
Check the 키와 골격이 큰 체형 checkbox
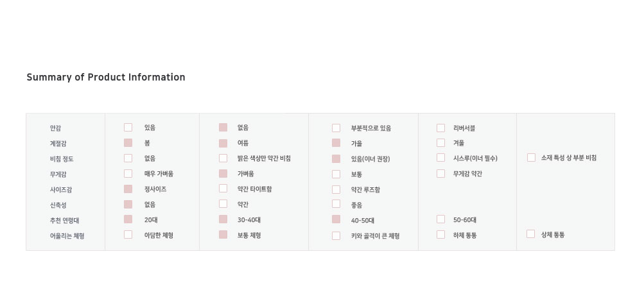pos(336,235)
